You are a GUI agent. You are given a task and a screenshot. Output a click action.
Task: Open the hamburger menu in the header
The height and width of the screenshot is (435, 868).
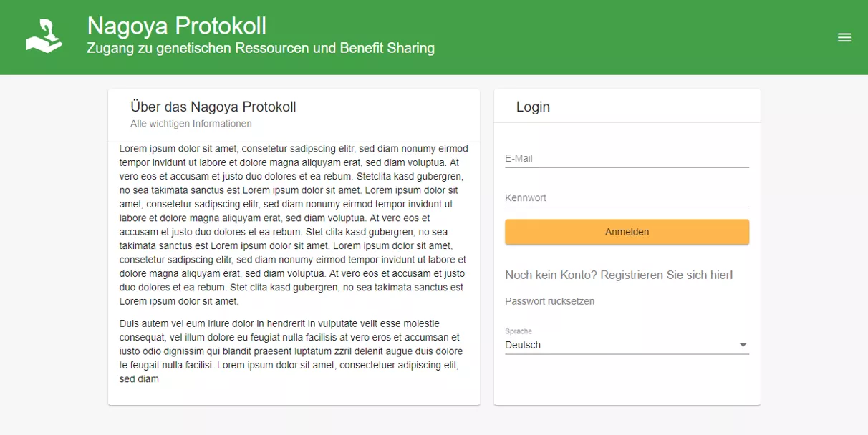(x=844, y=38)
